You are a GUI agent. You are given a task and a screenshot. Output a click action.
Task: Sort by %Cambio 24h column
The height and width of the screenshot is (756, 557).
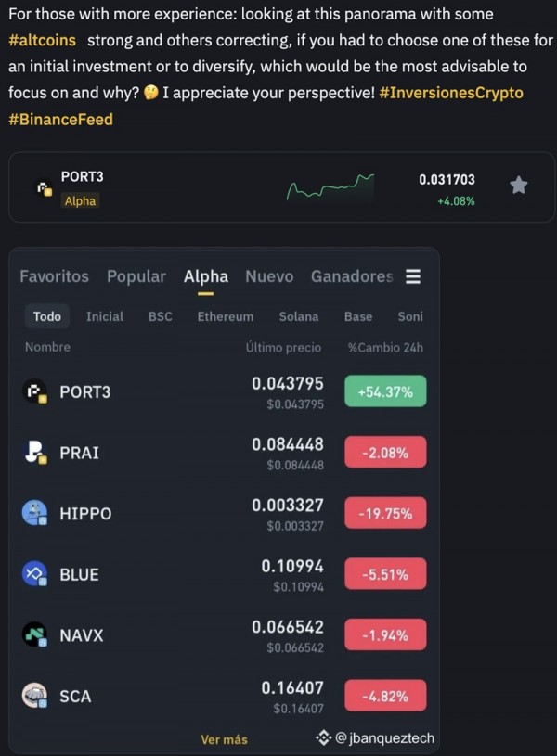click(384, 347)
